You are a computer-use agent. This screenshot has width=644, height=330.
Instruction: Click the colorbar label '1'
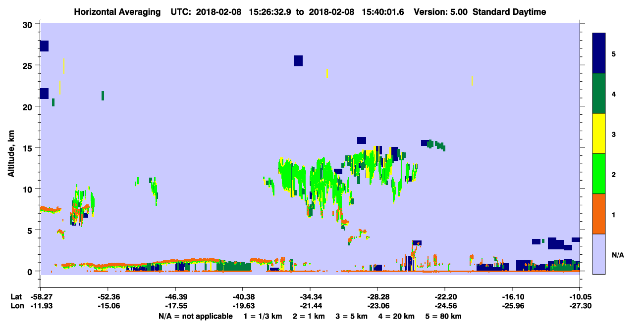(x=614, y=215)
